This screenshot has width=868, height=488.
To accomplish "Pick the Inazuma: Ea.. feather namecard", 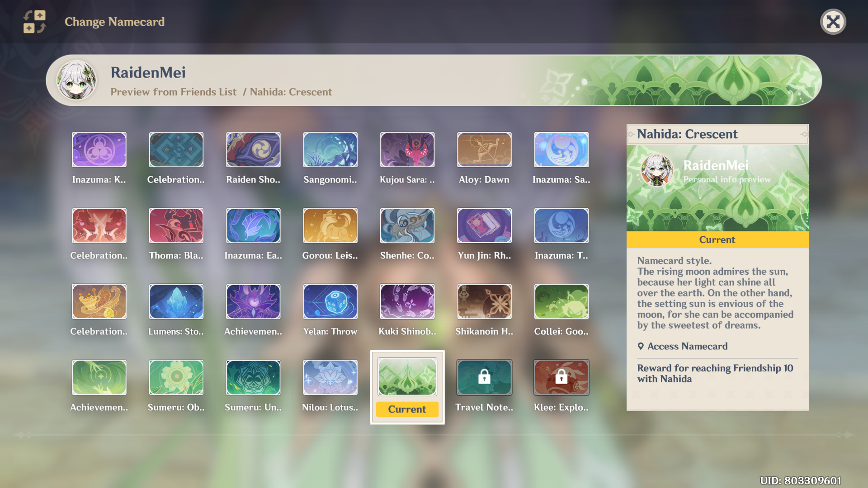I will pos(253,225).
